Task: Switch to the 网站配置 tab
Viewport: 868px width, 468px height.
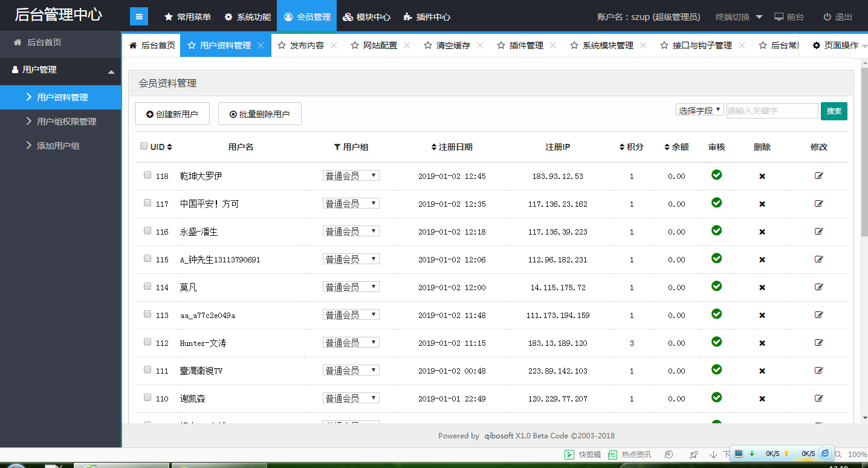Action: pyautogui.click(x=375, y=45)
